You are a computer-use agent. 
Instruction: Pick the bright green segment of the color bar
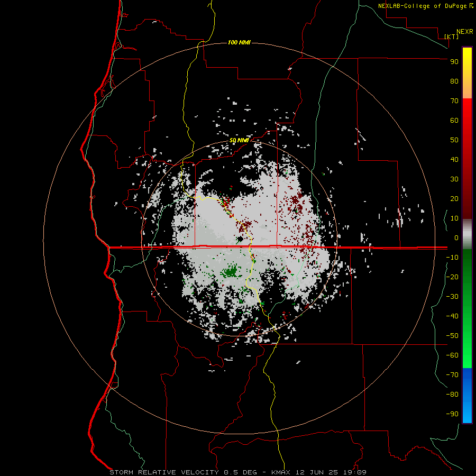point(467,308)
